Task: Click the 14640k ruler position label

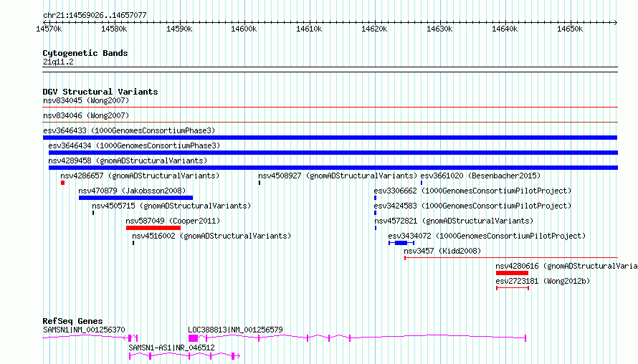Action: pyautogui.click(x=505, y=29)
